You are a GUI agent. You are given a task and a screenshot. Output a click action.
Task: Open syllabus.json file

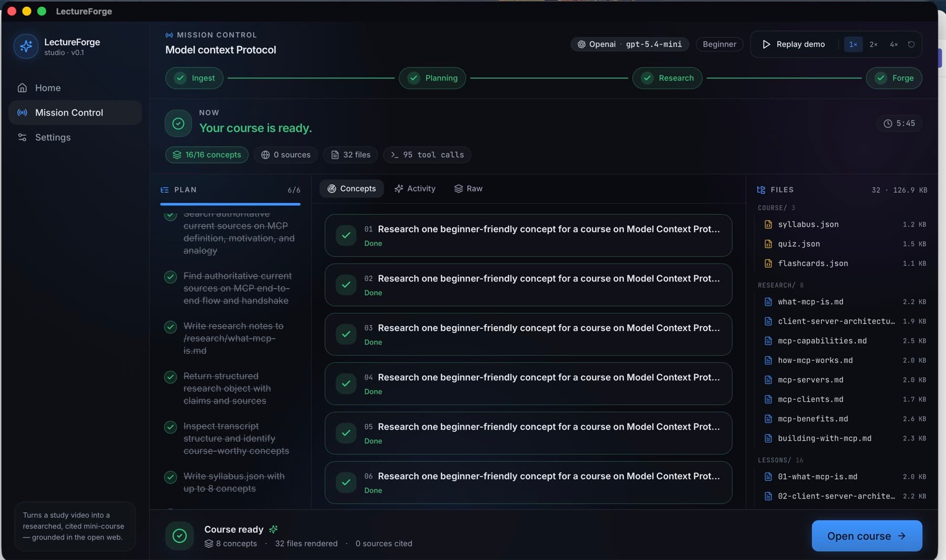click(x=844, y=224)
